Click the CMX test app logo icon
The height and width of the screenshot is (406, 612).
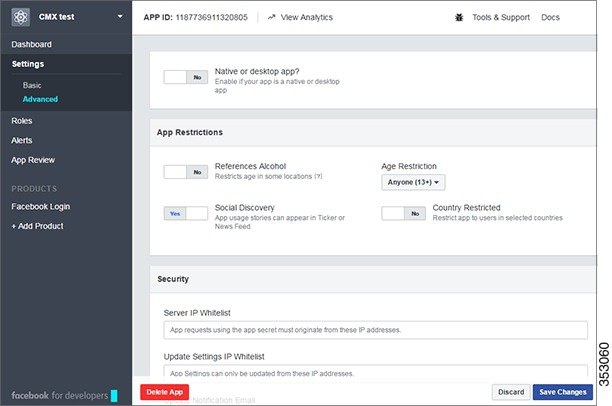pos(20,17)
